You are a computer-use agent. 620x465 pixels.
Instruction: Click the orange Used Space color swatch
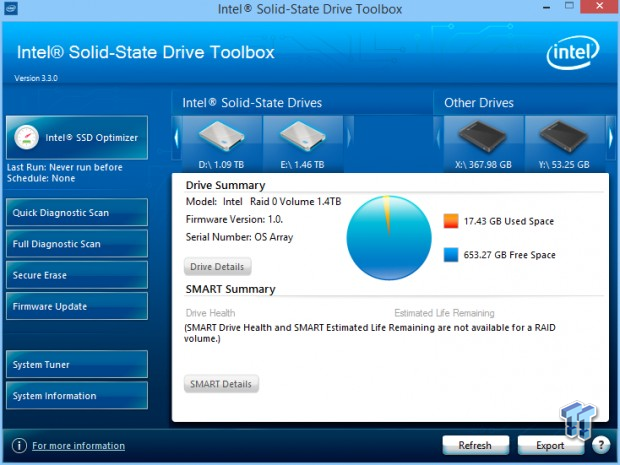451,221
